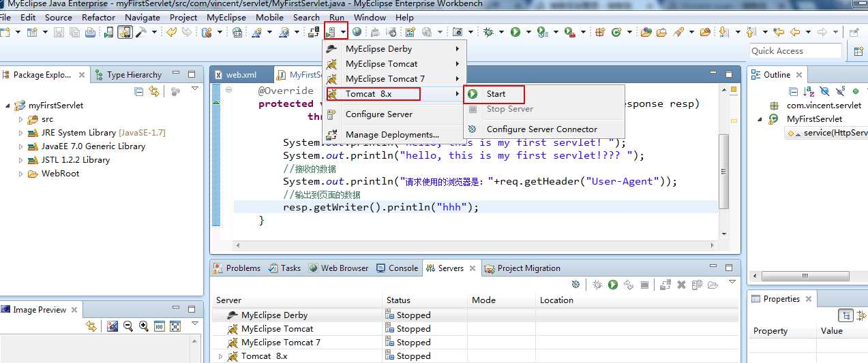Click gray X remove icon in Servers toolbar
Screen dimensions: 868x363
[681, 285]
